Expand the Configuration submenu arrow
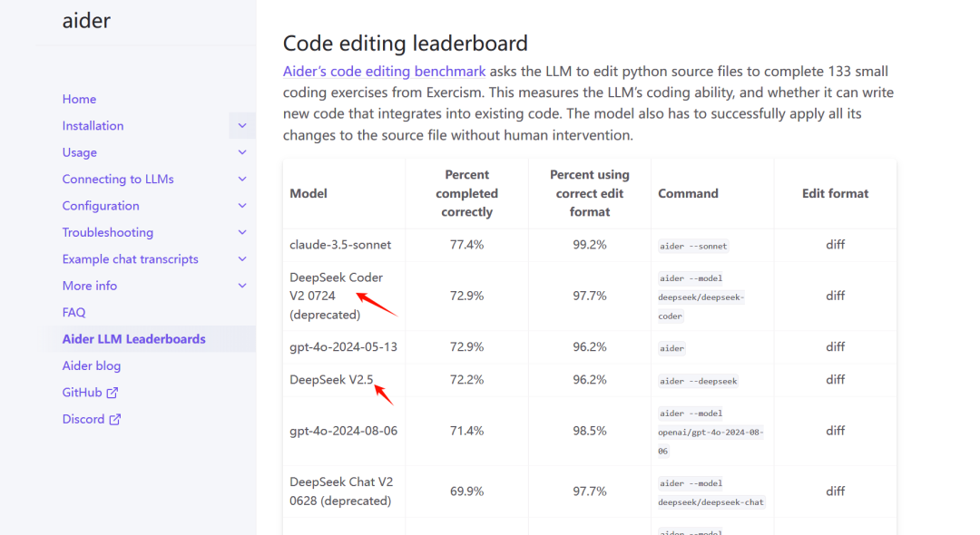This screenshot has height=535, width=980. [x=242, y=206]
